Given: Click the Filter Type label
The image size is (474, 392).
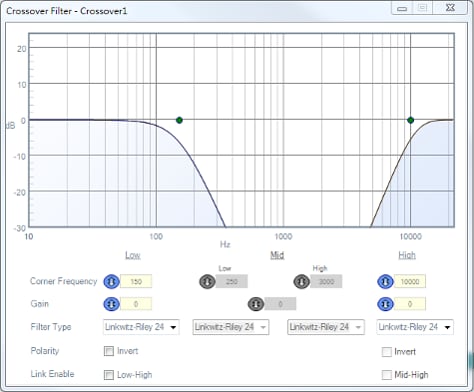Looking at the screenshot, I should (51, 327).
